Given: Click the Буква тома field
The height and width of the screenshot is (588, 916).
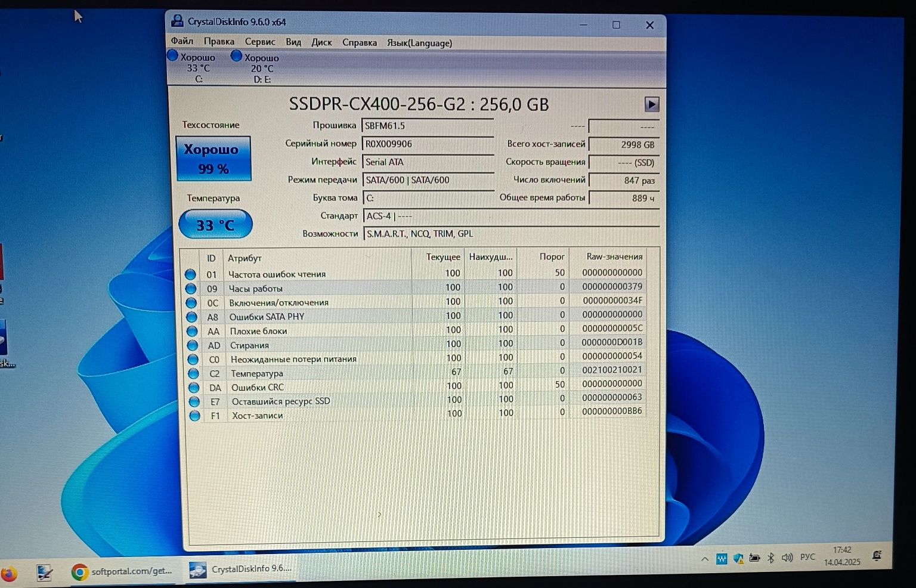Looking at the screenshot, I should point(428,197).
